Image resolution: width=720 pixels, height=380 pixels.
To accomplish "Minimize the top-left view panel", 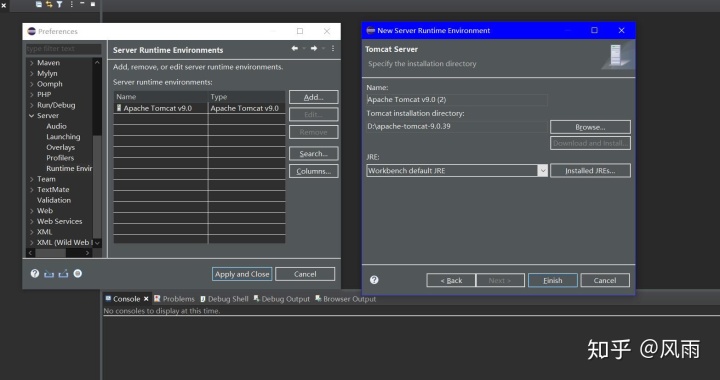I will [82, 4].
